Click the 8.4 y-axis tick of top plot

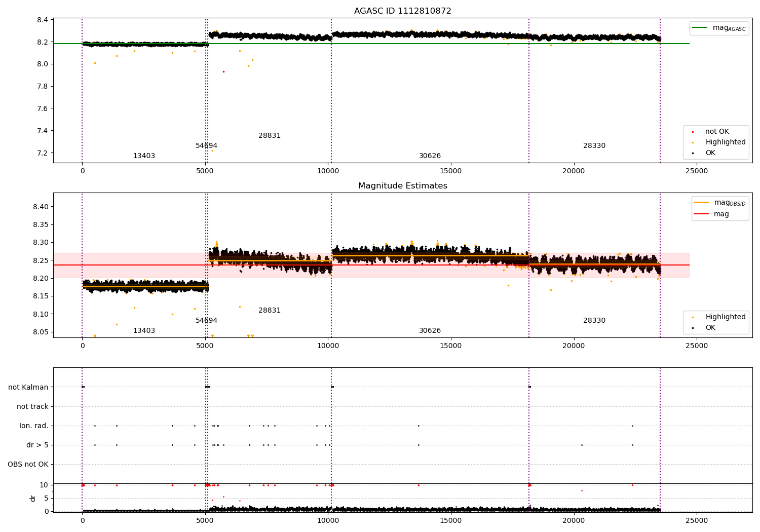43,20
